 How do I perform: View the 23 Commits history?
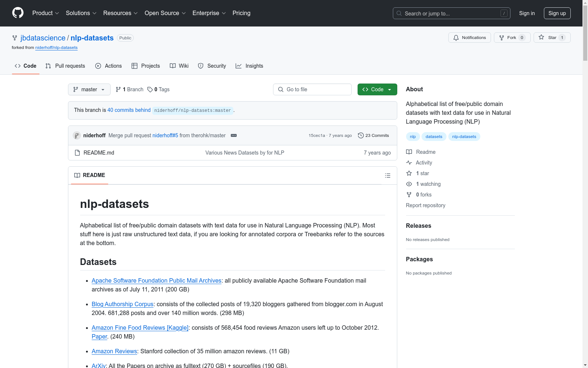(373, 135)
